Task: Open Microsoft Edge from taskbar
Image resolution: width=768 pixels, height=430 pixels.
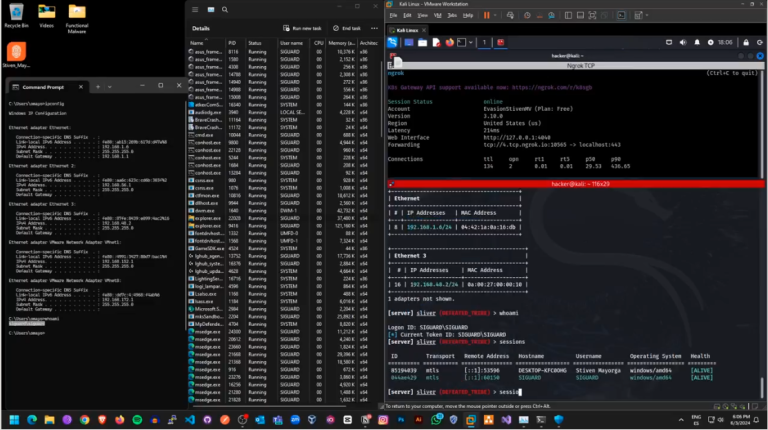Action: (x=32, y=420)
